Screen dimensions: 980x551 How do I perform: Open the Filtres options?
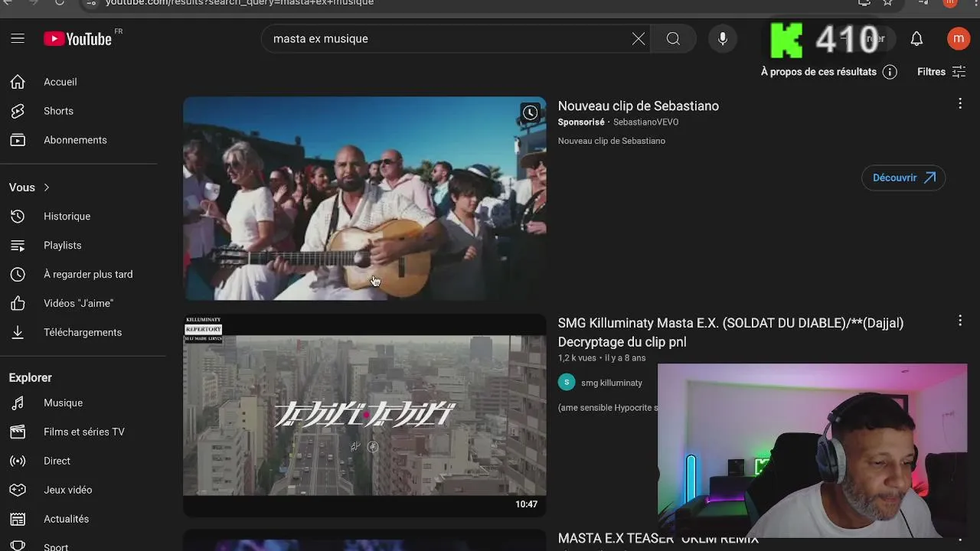tap(942, 72)
